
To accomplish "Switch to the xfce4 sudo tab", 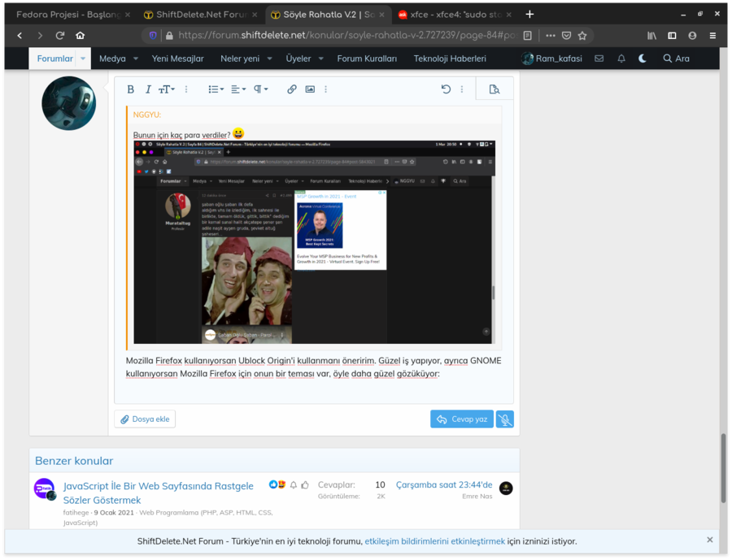I will 455,15.
